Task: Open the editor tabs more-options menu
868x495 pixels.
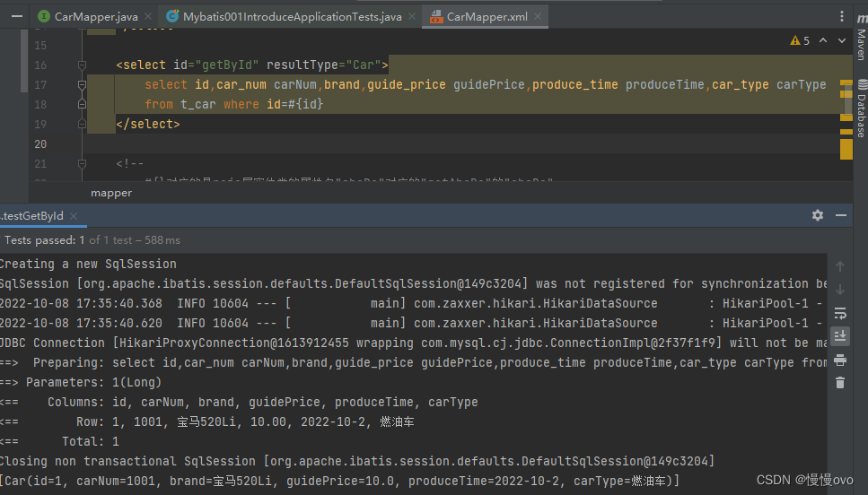Action: click(x=841, y=16)
